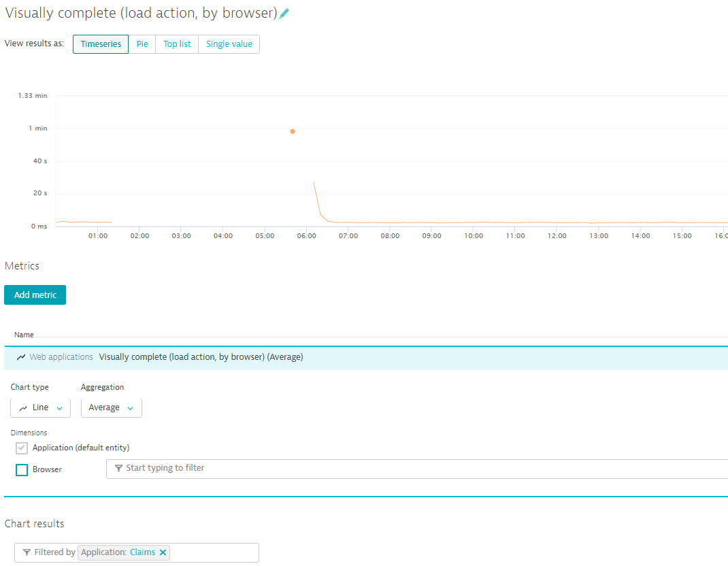Click the orange data point near 1 min
The image size is (728, 566).
click(293, 131)
